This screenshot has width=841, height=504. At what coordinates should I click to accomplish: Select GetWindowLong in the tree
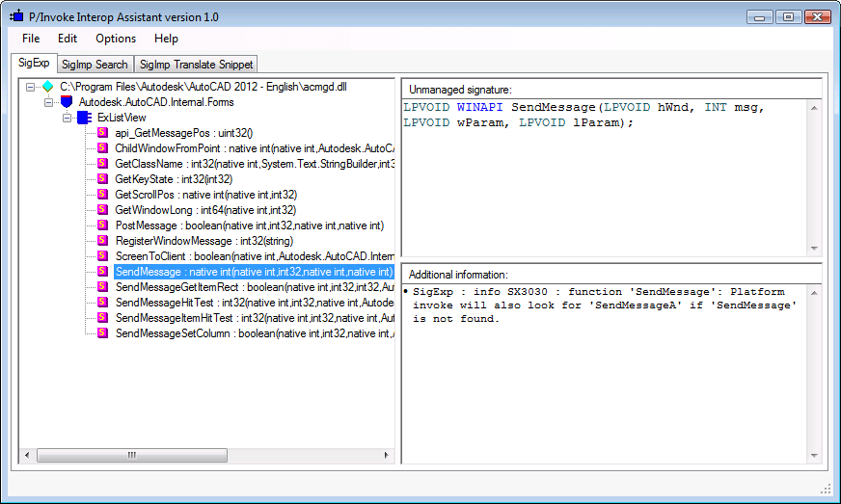[204, 210]
